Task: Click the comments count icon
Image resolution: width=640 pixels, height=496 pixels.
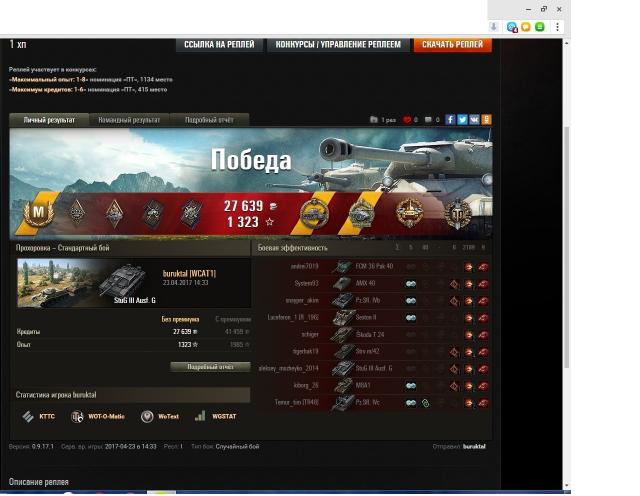Action: point(429,120)
